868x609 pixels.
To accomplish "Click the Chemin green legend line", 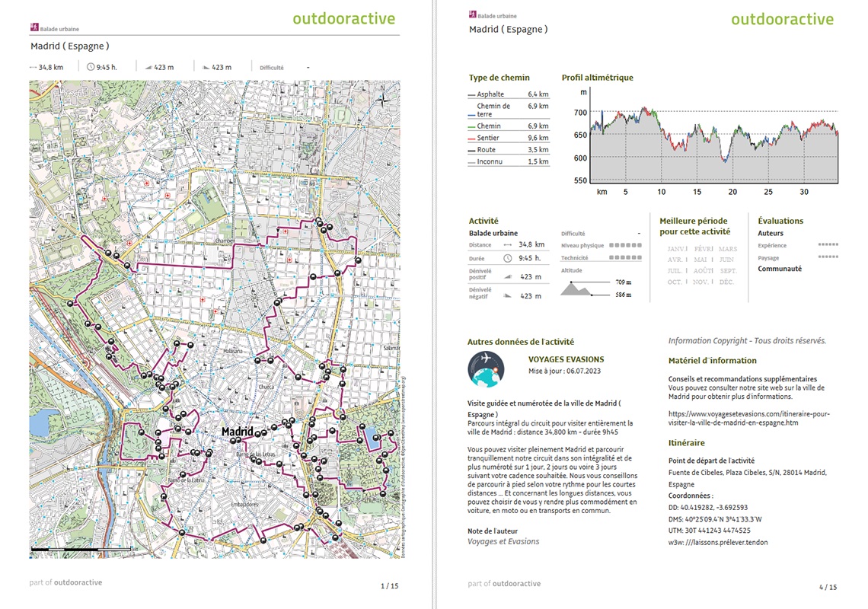I will click(471, 127).
